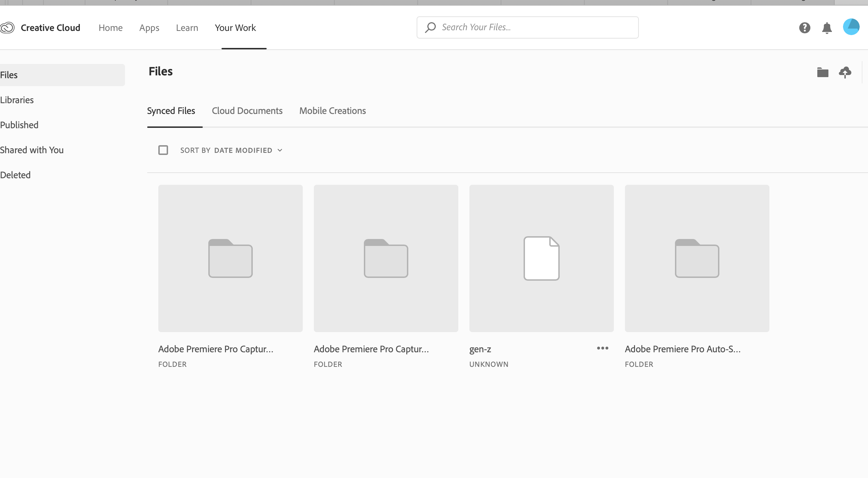
Task: Switch to the Cloud Documents tab
Action: (x=247, y=111)
